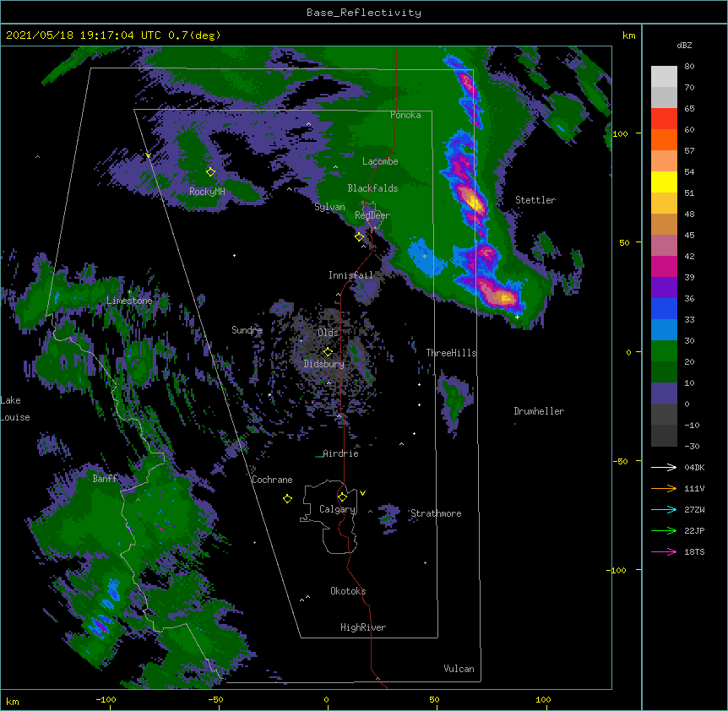
Task: Click the Innisfail label
Action: (x=351, y=275)
